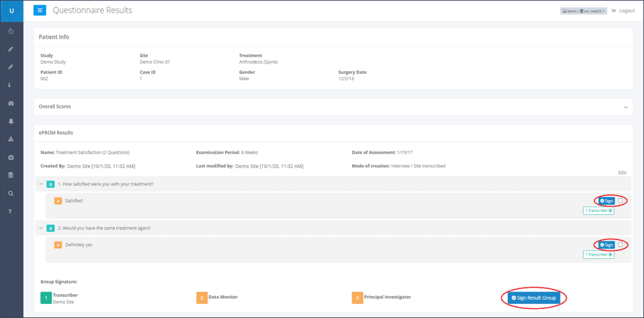Click the database icon in sidebar
This screenshot has width=644, height=318.
(x=11, y=175)
